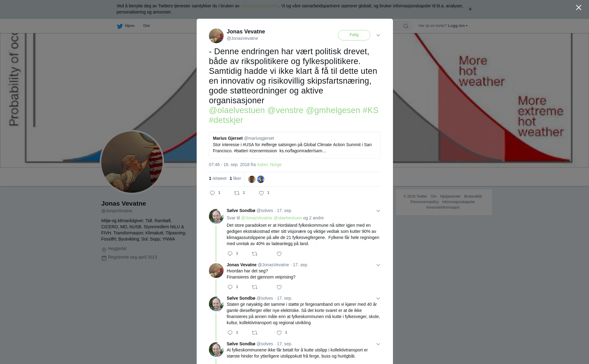Go to Hjem in the top navigation
The height and width of the screenshot is (364, 589).
(129, 26)
